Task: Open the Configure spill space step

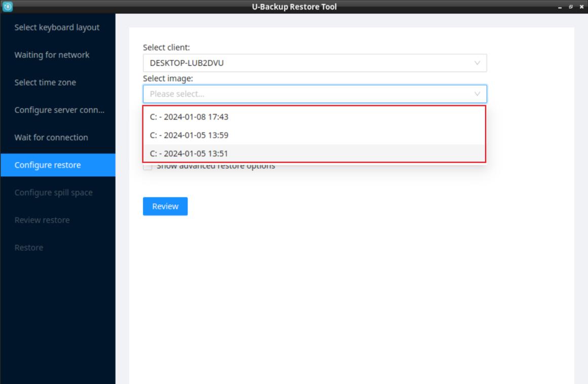Action: 53,193
